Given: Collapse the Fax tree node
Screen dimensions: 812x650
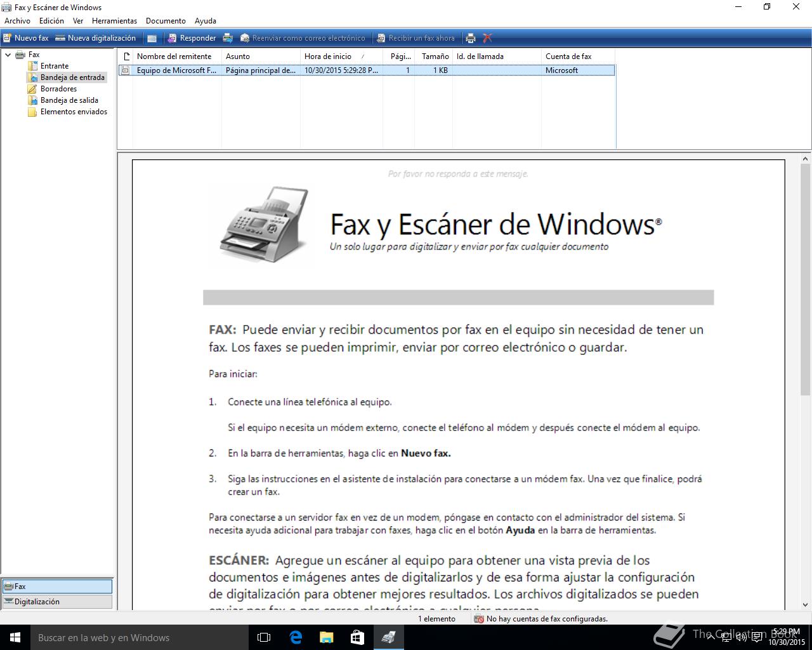Looking at the screenshot, I should 8,55.
